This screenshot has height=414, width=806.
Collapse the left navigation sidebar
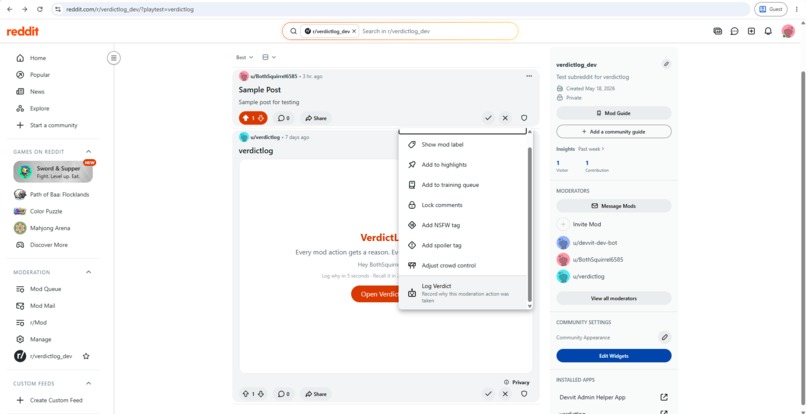[x=114, y=58]
